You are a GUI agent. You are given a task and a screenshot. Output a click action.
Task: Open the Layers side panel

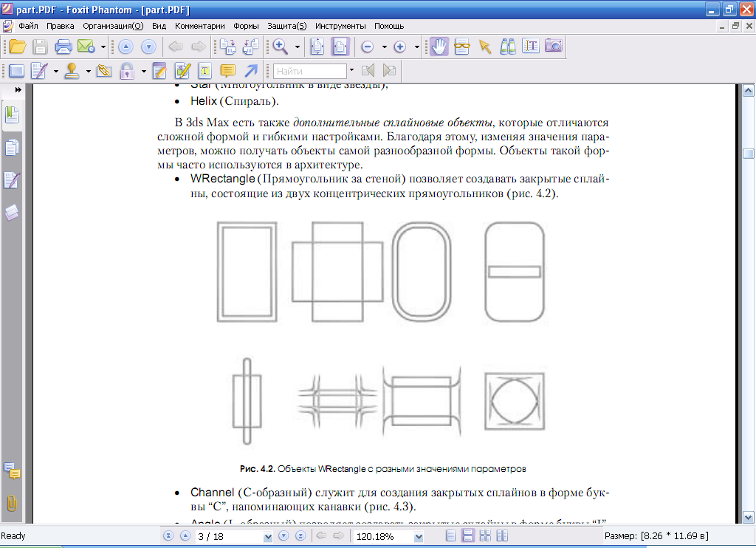tap(12, 212)
